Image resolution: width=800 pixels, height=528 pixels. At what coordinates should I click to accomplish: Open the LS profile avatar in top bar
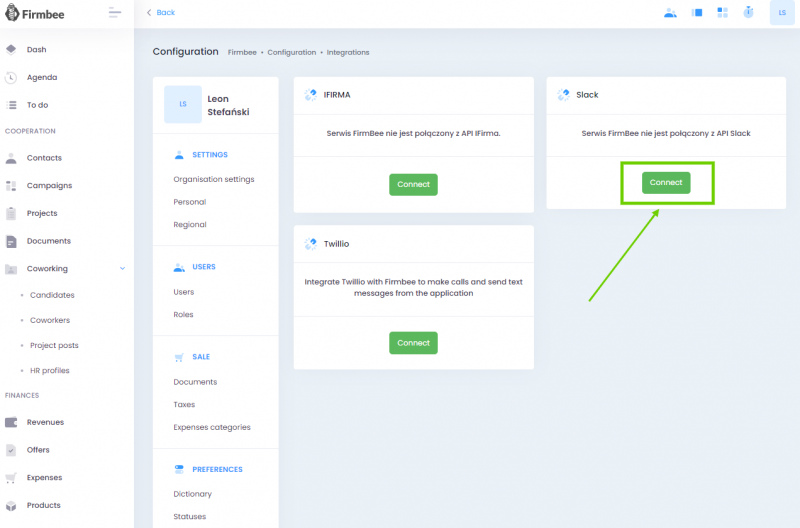tap(782, 13)
